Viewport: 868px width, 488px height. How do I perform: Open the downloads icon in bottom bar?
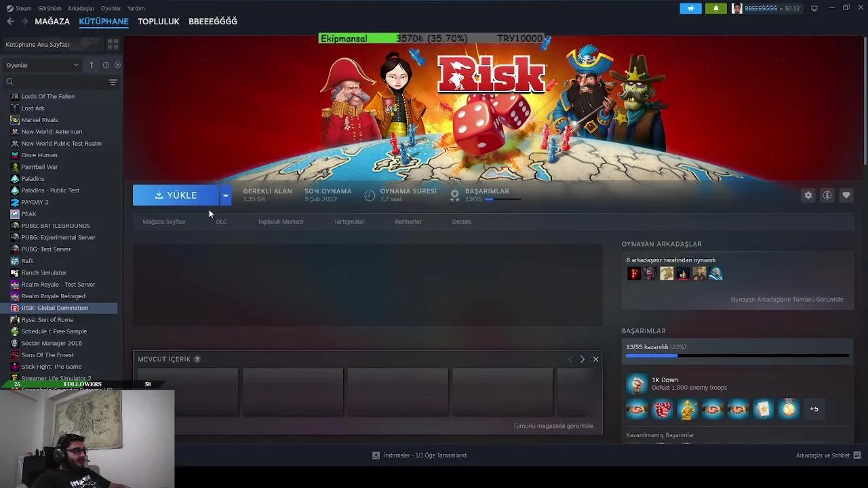pos(376,455)
